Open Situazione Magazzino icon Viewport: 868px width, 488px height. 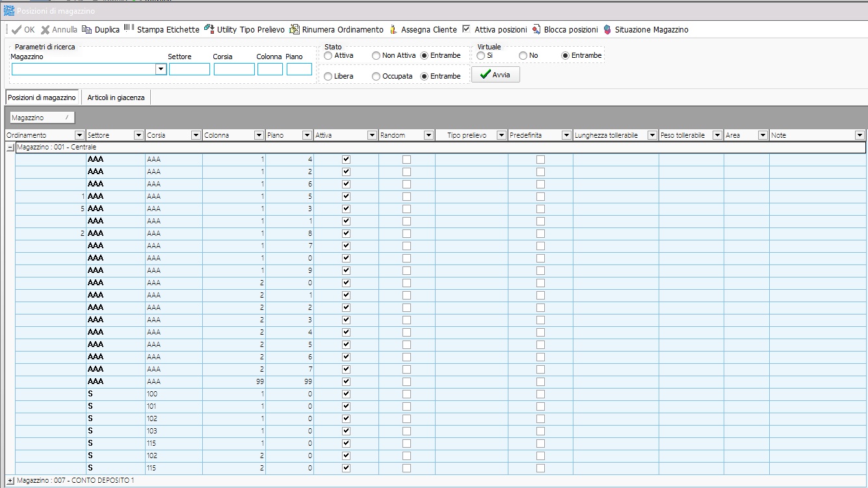(x=607, y=30)
